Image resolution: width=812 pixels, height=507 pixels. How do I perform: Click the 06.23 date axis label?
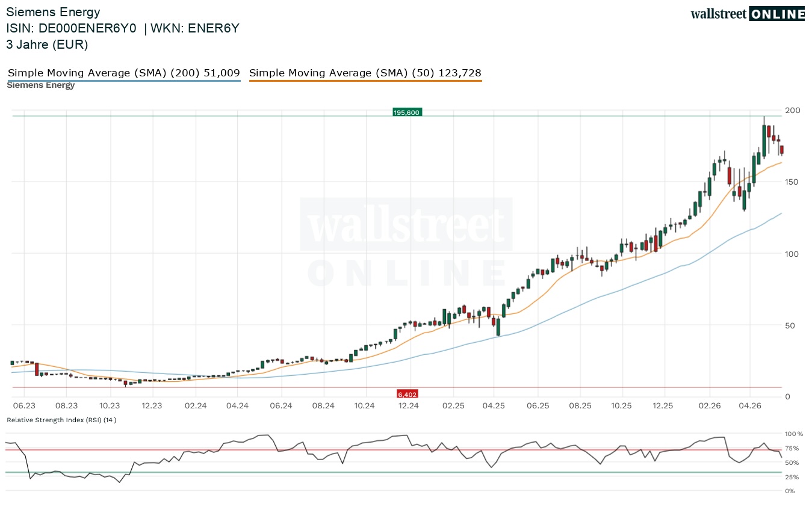(23, 406)
